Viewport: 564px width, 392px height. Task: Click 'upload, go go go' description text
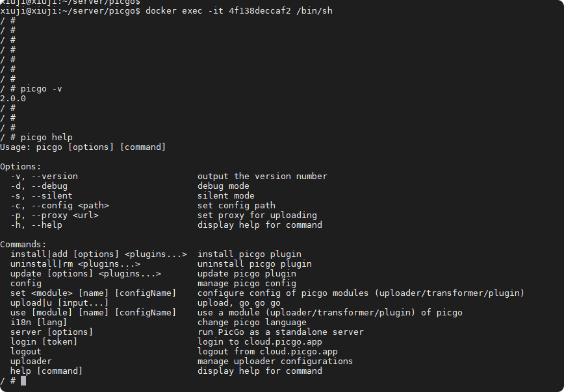click(x=239, y=303)
